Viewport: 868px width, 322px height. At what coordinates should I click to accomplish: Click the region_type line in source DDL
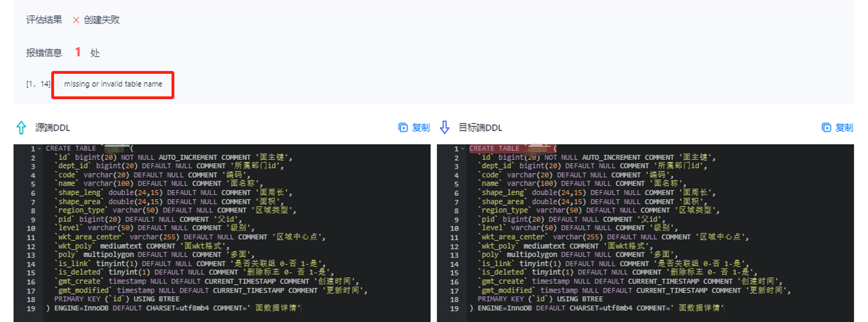pos(175,210)
